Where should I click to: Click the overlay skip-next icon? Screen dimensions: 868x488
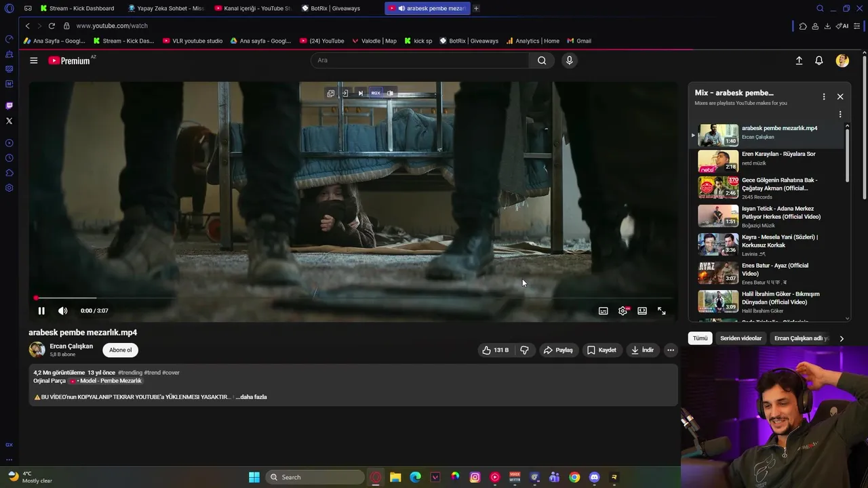point(360,93)
